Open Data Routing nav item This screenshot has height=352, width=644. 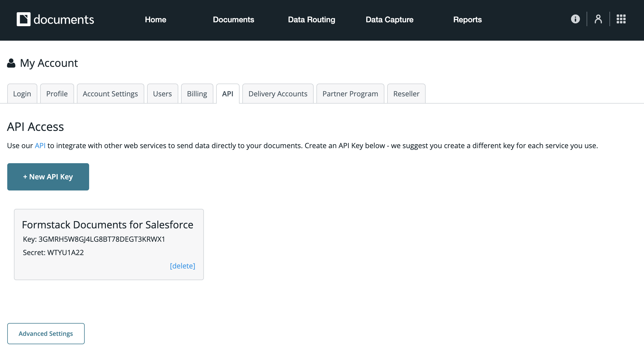(311, 19)
